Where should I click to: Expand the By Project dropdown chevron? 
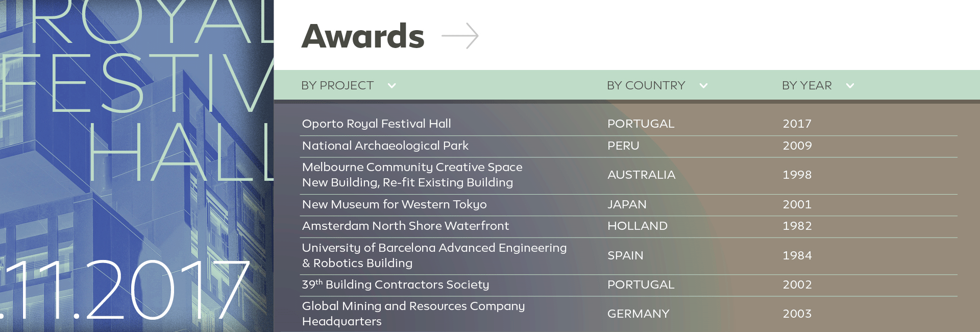[x=391, y=86]
